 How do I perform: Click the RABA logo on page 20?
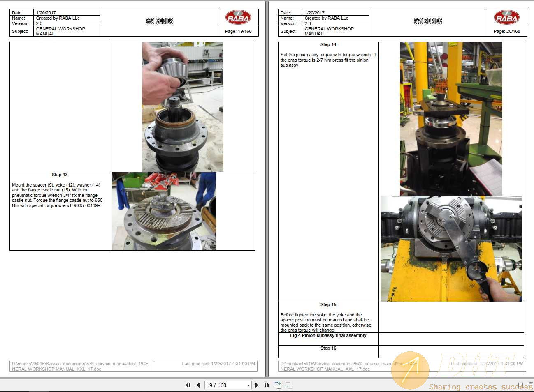click(x=507, y=17)
